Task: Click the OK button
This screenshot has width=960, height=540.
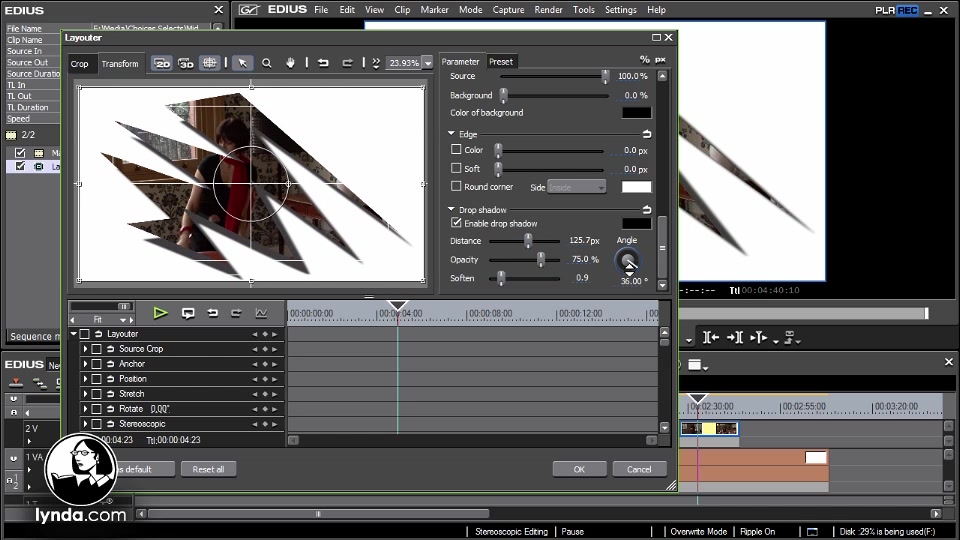Action: point(579,469)
